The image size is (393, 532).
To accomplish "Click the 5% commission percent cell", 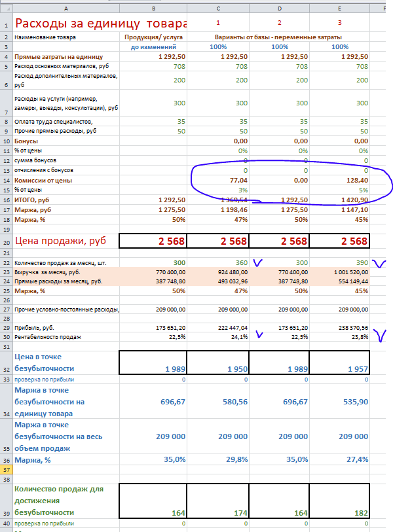I will point(364,190).
